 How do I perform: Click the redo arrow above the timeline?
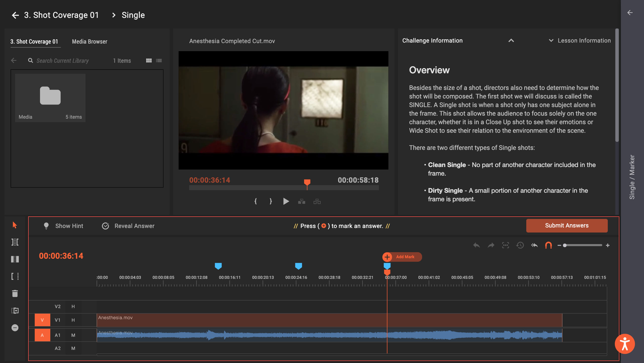(491, 245)
